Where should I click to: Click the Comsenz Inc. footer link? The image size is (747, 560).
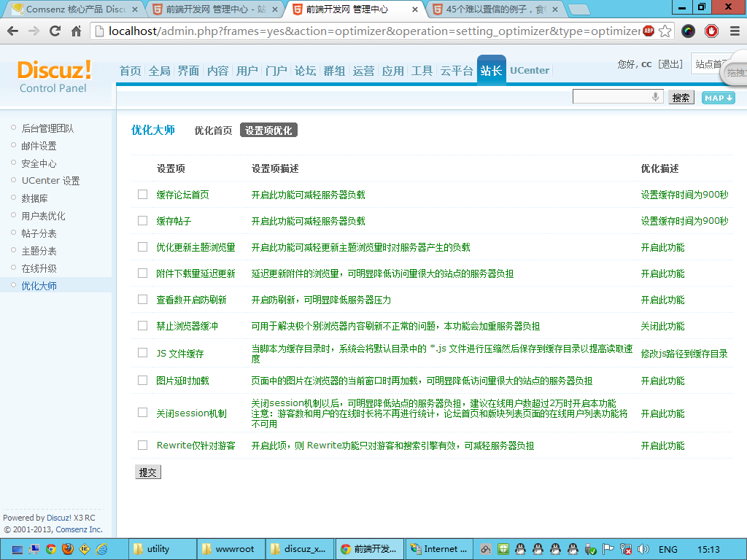click(79, 529)
